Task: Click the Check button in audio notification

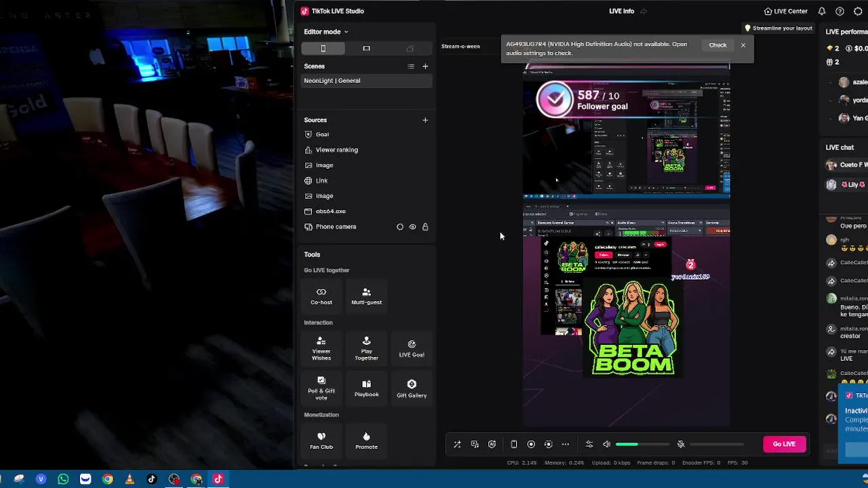Action: 717,45
